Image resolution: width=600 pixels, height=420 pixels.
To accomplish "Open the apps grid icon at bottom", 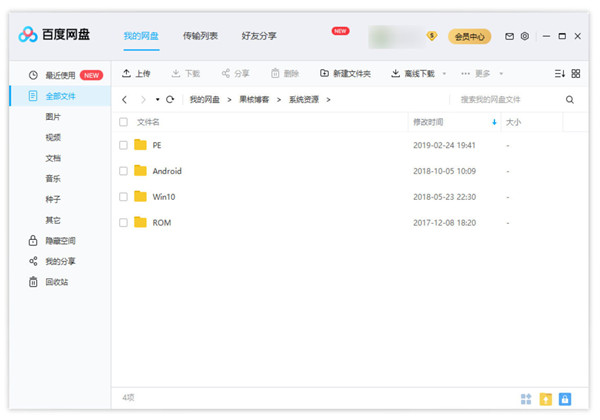I will (526, 399).
